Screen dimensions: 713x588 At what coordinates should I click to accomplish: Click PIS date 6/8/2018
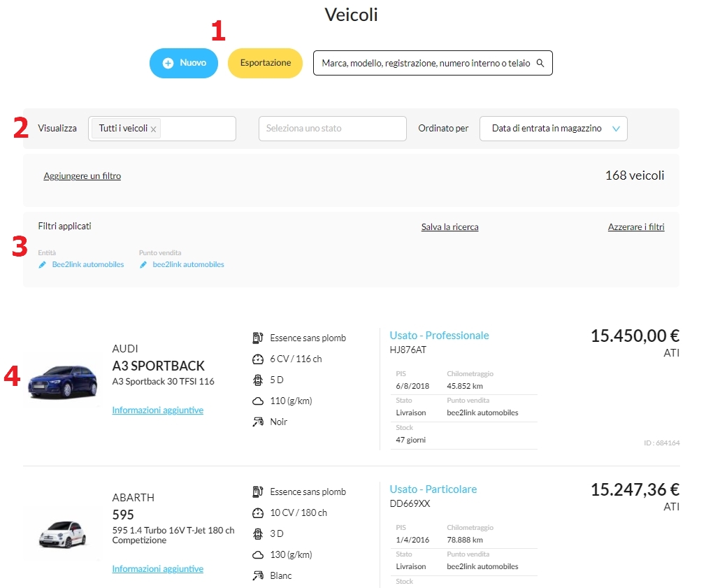[x=412, y=386]
